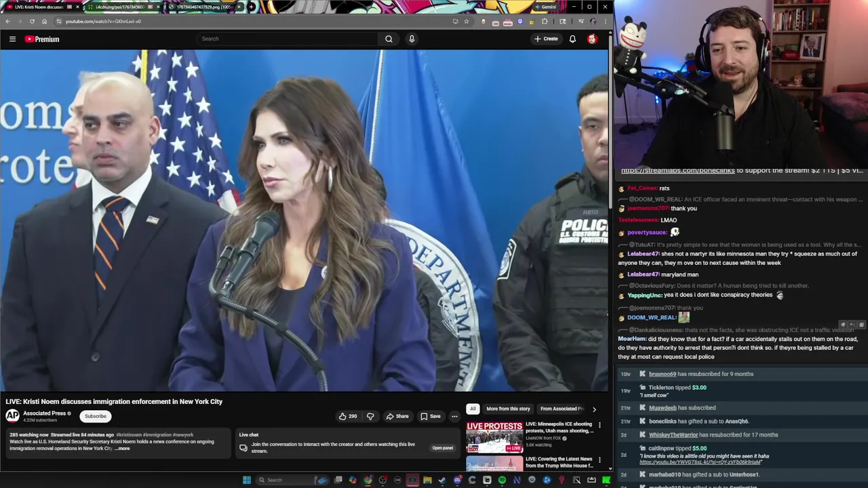This screenshot has width=868, height=488.
Task: Switch to i.4cdn.org tab
Action: (123, 7)
